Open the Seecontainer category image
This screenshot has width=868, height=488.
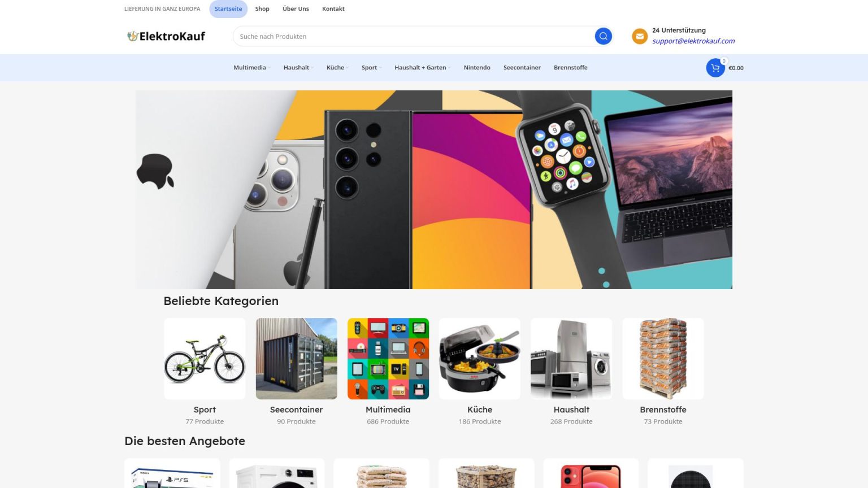click(x=296, y=359)
